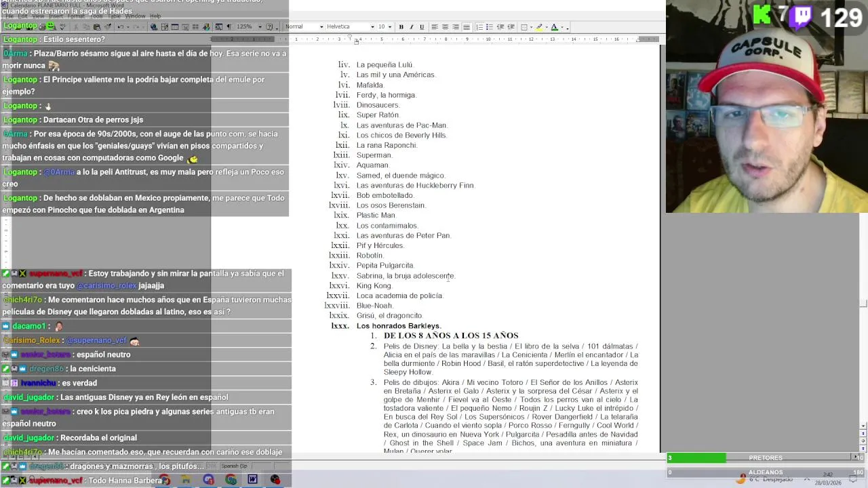Viewport: 868px width, 488px height.
Task: Open the Drawing toolbar icon
Action: 206,26
